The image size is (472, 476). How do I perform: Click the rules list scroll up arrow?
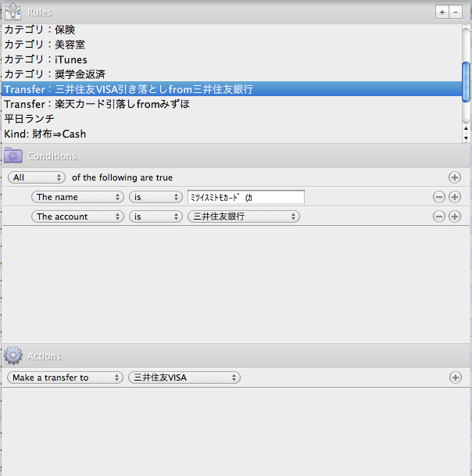coord(466,128)
